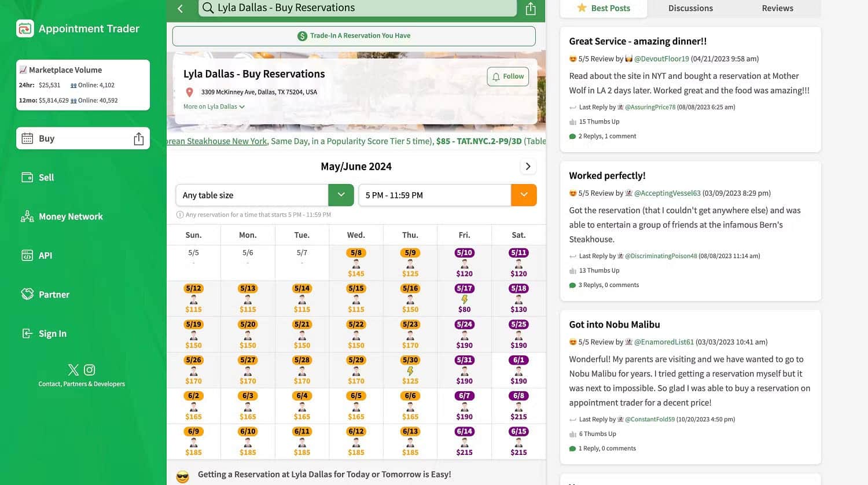Click the sunglasses emoji at bottom
Viewport: 868px width, 485px height.
pyautogui.click(x=182, y=477)
